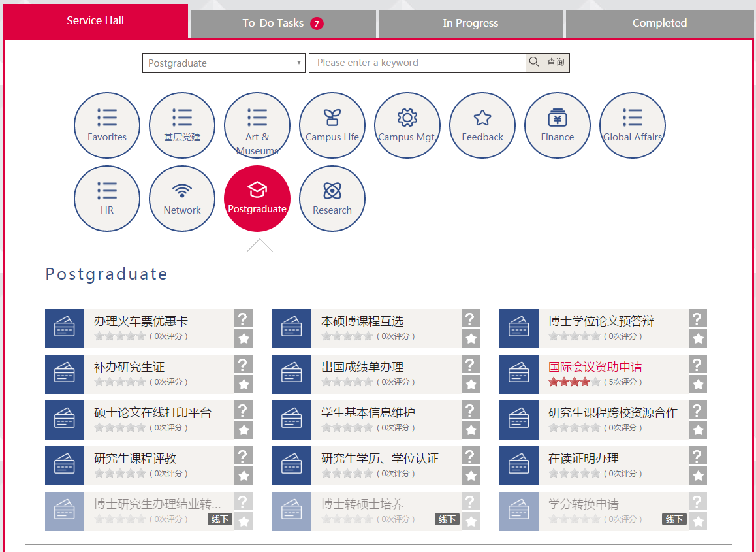
Task: Open the Campus Life category icon
Action: click(x=332, y=125)
